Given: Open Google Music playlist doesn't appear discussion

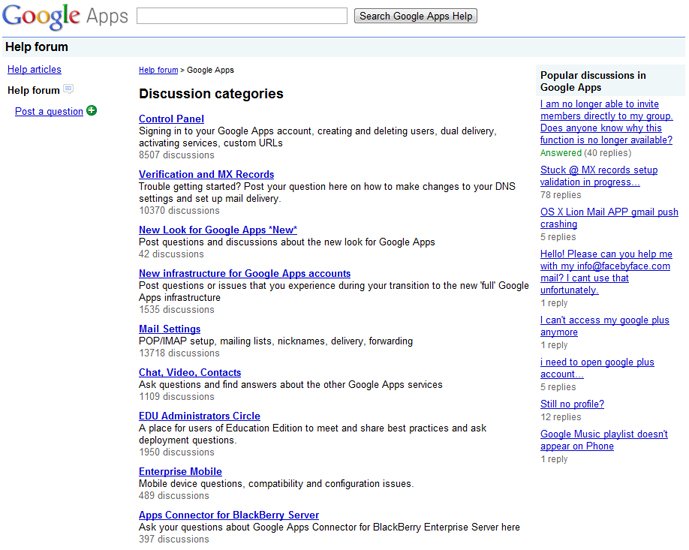Looking at the screenshot, I should [604, 440].
